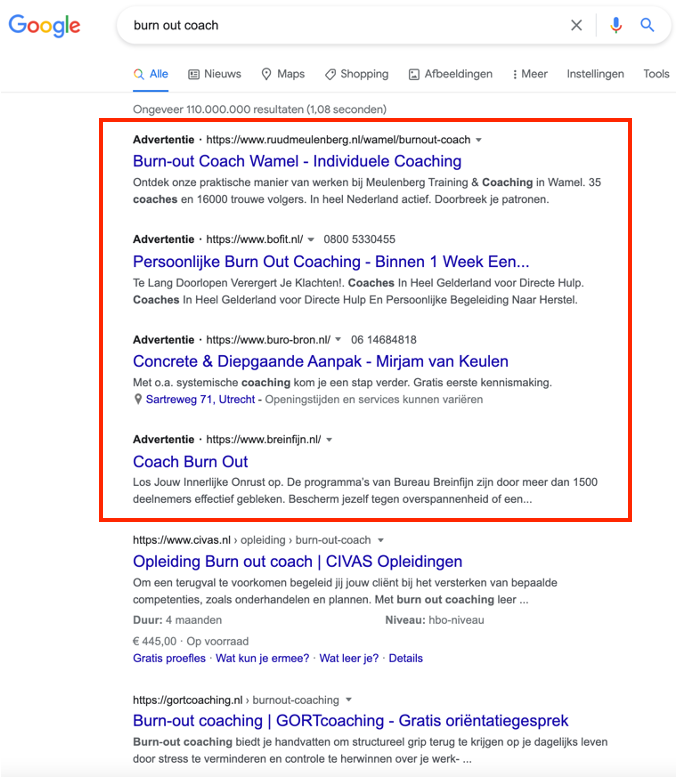Click the 'Wat leer je?' sitelink
The height and width of the screenshot is (778, 676).
tap(349, 658)
